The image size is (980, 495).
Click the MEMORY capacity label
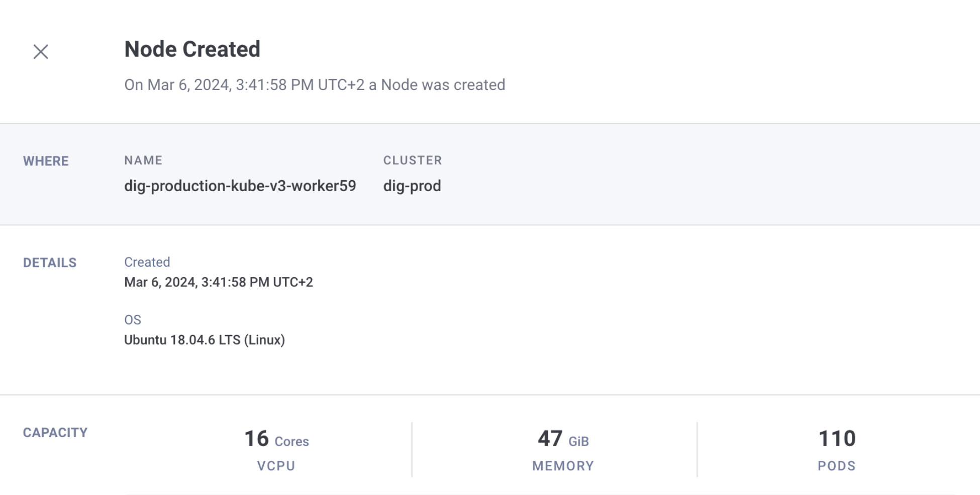(563, 466)
